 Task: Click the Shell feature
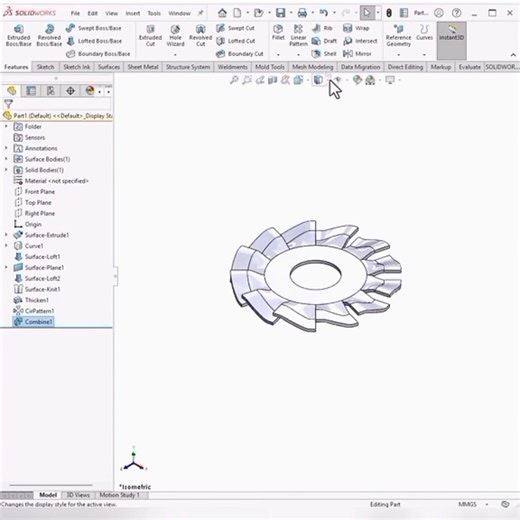pos(324,54)
